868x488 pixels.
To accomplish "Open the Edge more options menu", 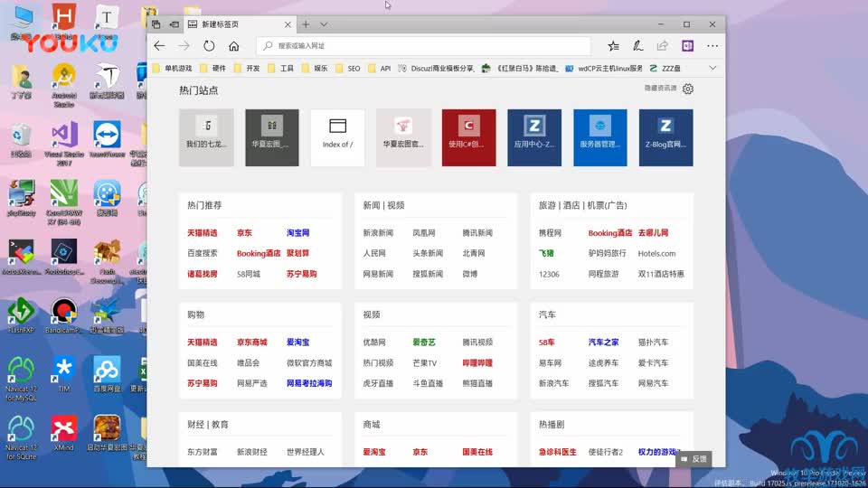I will click(x=712, y=46).
